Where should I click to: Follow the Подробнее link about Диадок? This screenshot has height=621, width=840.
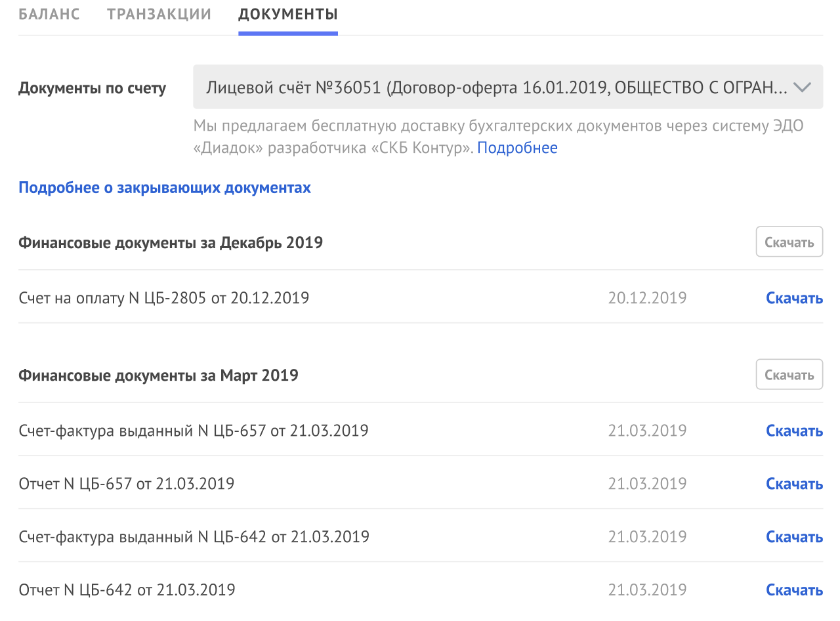point(517,148)
